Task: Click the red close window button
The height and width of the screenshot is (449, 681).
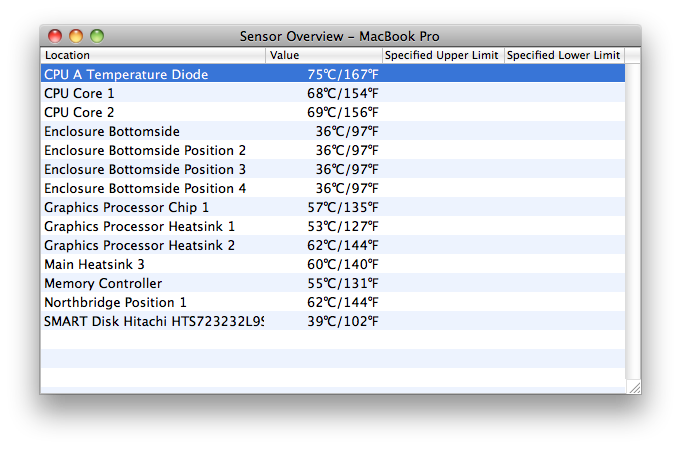Action: click(x=55, y=36)
